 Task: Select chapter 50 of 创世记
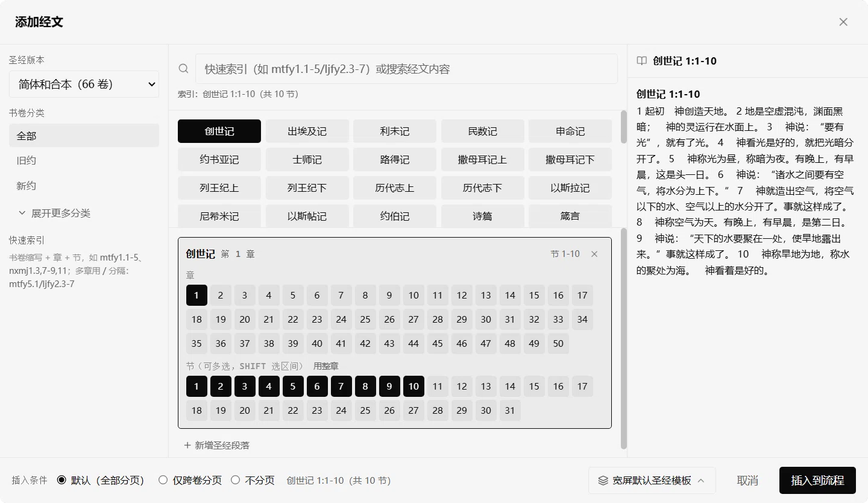[558, 344]
